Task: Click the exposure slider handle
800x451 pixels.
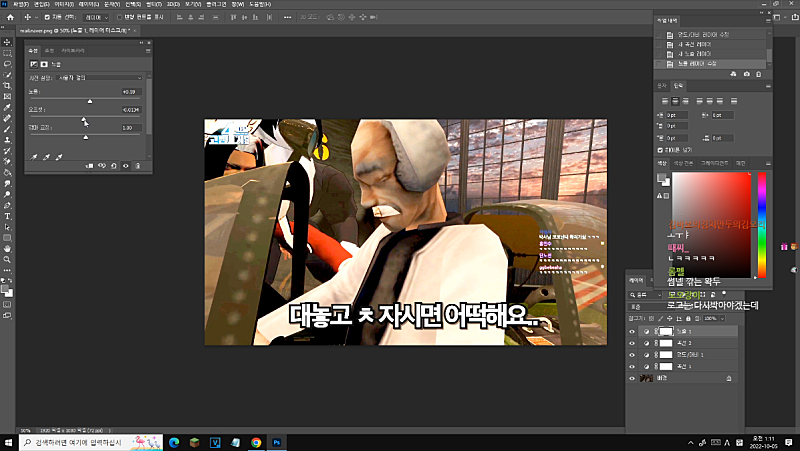Action: pyautogui.click(x=91, y=100)
